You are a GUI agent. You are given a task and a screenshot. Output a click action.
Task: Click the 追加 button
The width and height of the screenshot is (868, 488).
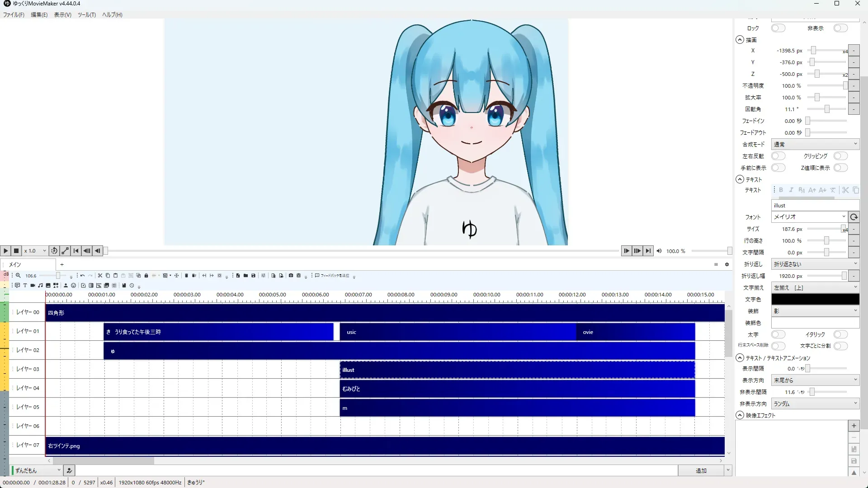[x=701, y=471]
